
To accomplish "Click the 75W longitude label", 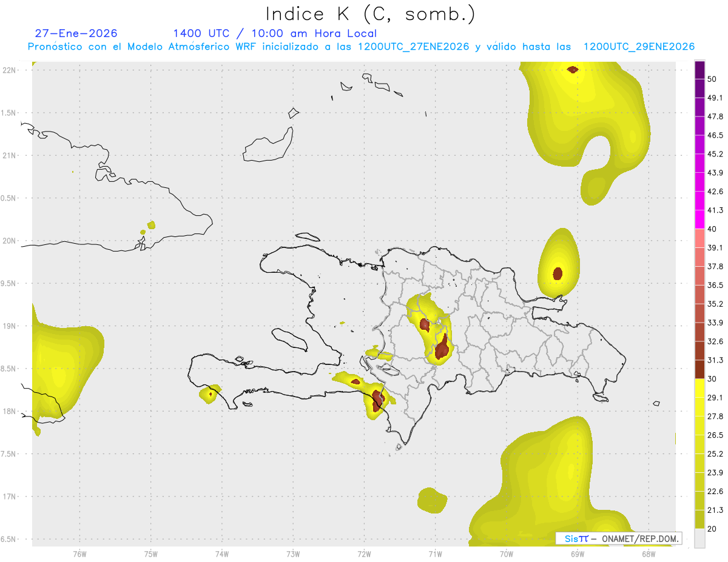I will [x=151, y=554].
